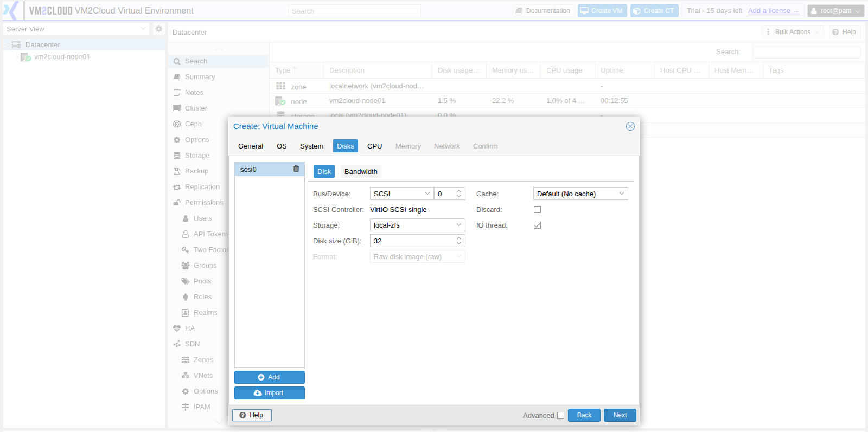This screenshot has height=432, width=868.
Task: Click the Datacenter server icon in tree
Action: click(x=16, y=44)
